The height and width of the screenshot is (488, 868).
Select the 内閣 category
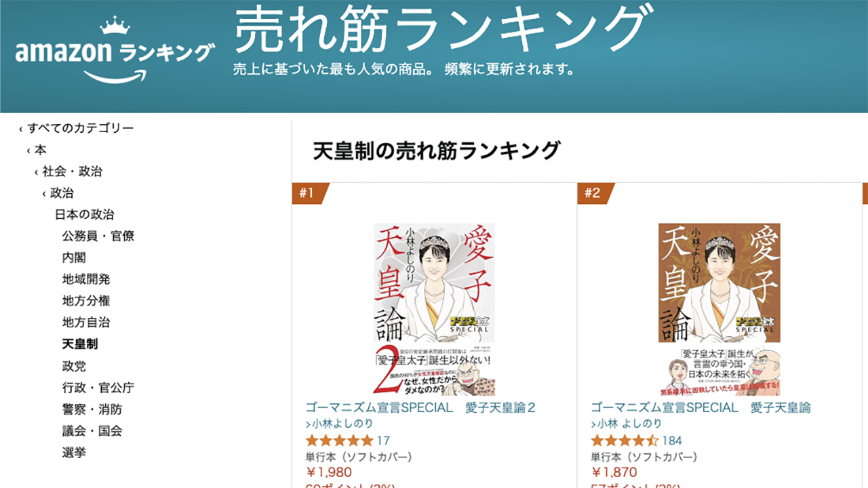(74, 258)
